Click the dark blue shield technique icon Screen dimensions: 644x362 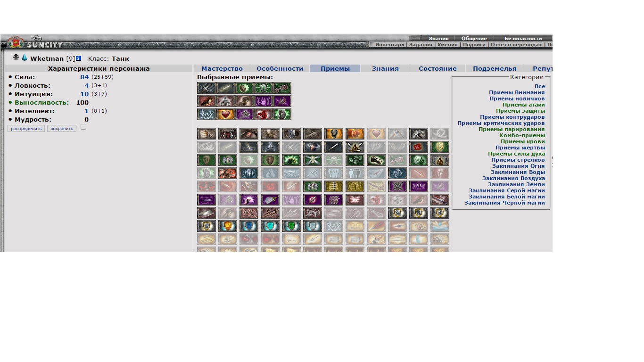[x=249, y=226]
